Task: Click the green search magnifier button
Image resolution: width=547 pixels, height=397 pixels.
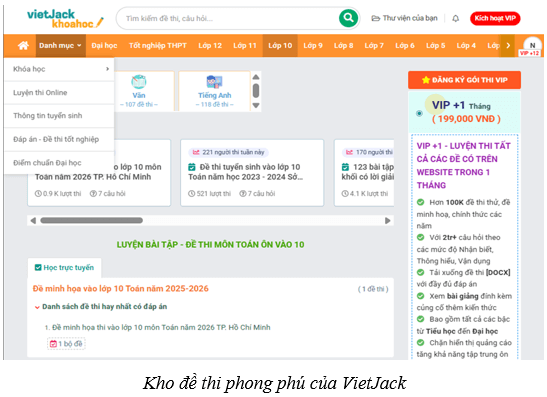Action: pos(348,18)
